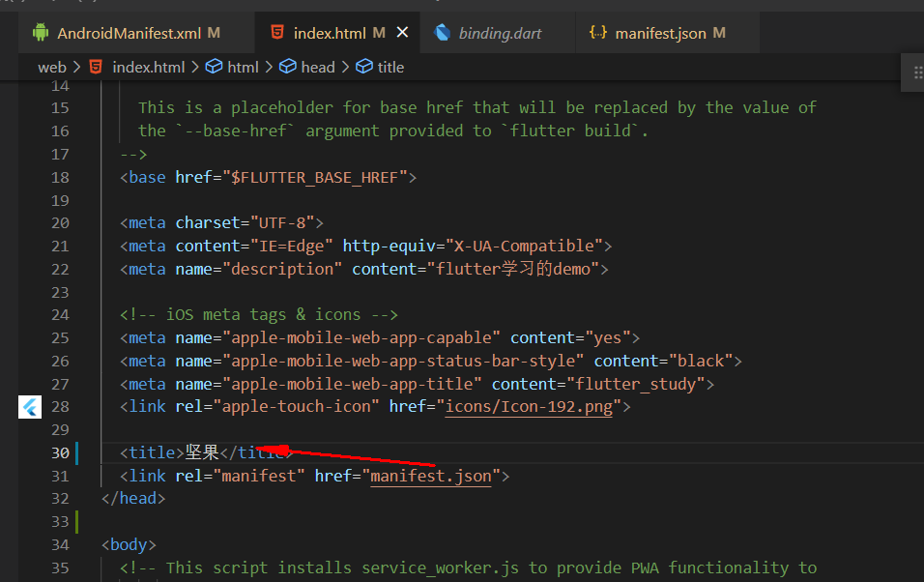The height and width of the screenshot is (582, 924).
Task: Click the Android icon on AndroidManifest.xml tab
Action: 41,33
